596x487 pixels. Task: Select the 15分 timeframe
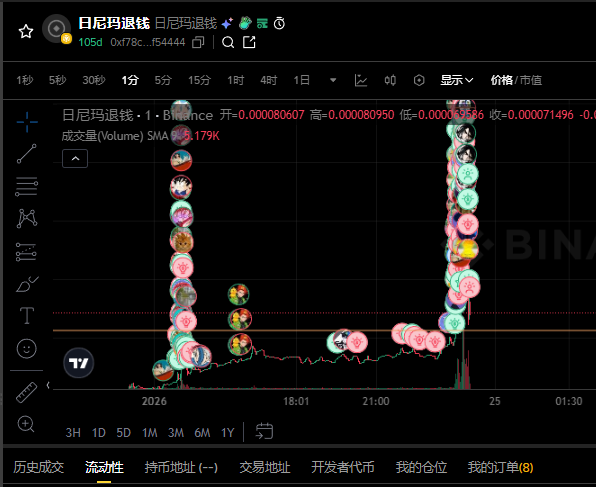[199, 80]
